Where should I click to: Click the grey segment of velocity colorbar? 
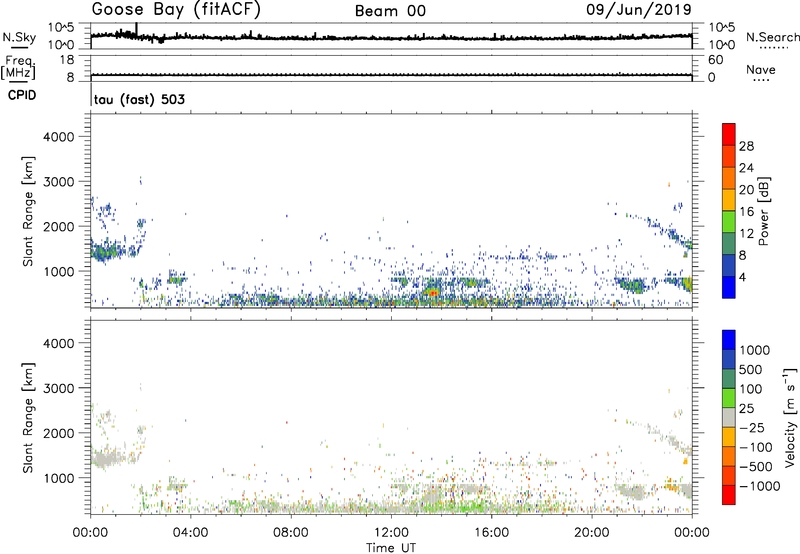click(729, 417)
